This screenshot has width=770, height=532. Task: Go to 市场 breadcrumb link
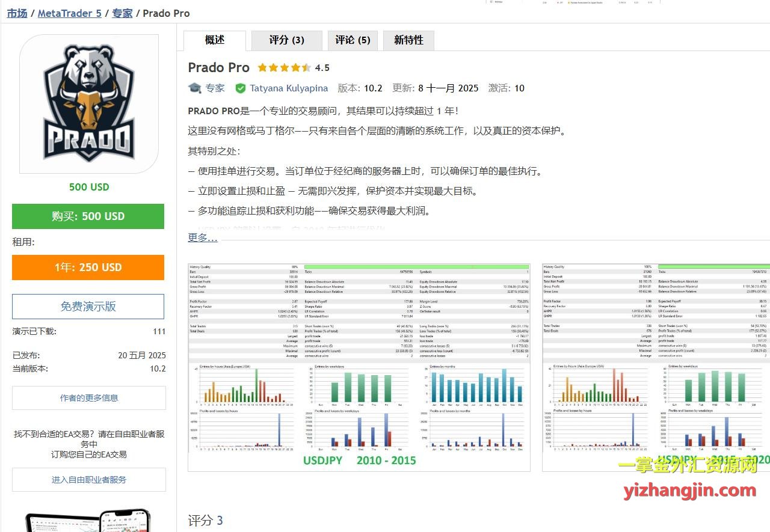[x=17, y=13]
